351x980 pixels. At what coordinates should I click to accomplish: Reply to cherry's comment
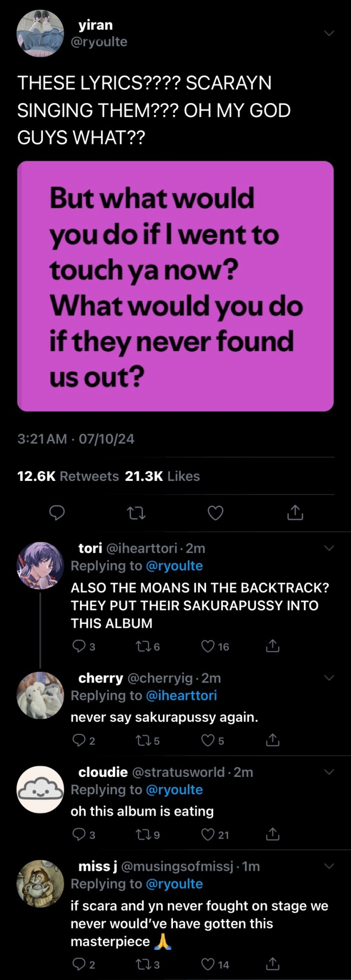click(79, 741)
